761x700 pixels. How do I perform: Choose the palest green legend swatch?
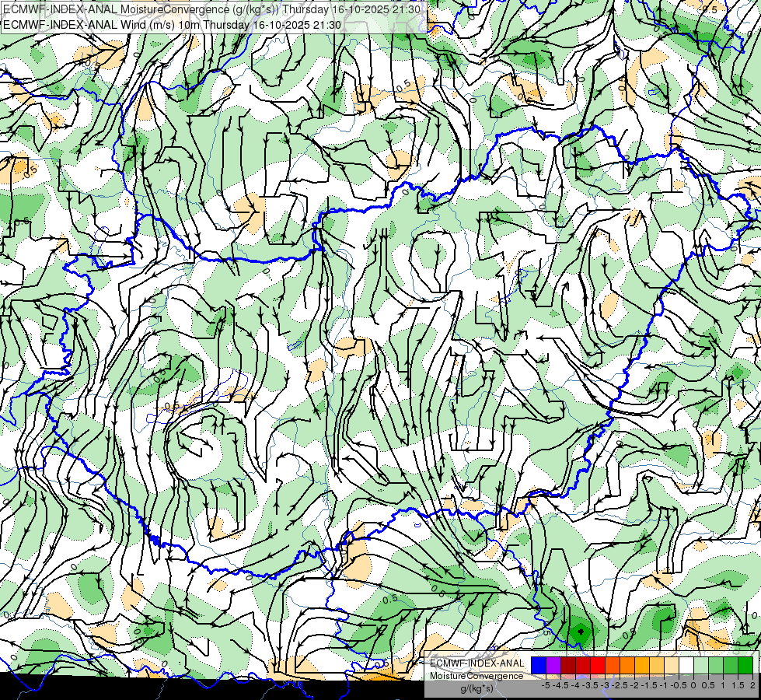[701, 665]
